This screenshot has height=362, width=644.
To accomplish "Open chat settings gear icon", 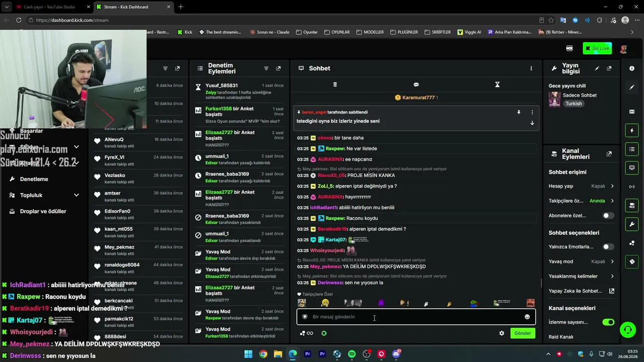I will [x=502, y=333].
